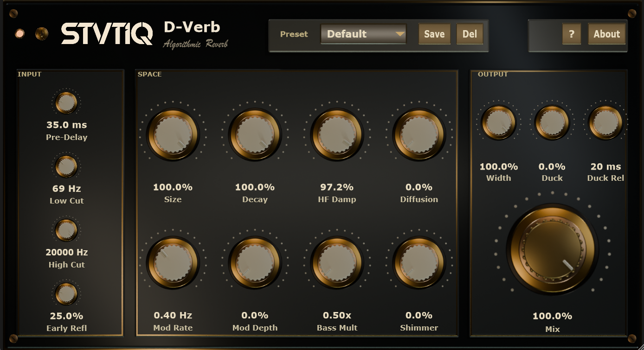The width and height of the screenshot is (644, 350).
Task: Click the OUTPUT section heading
Action: coord(493,74)
